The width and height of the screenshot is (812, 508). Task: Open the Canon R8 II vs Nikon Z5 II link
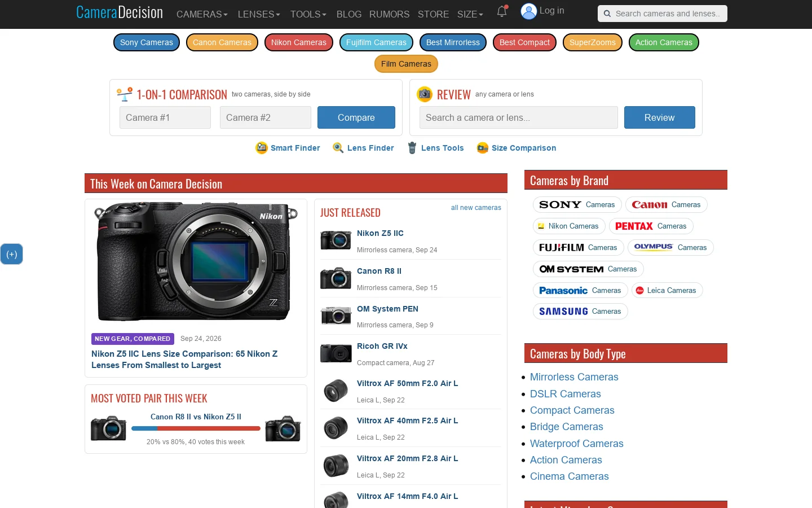point(196,417)
